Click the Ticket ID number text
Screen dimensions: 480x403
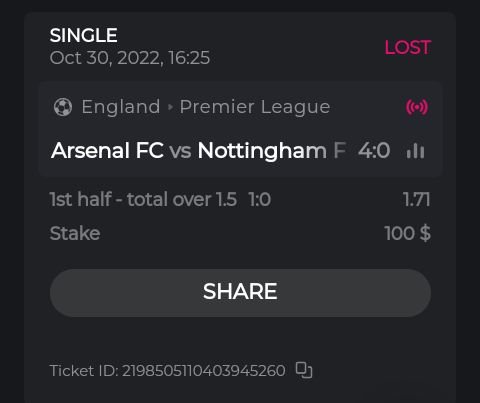pyautogui.click(x=167, y=371)
